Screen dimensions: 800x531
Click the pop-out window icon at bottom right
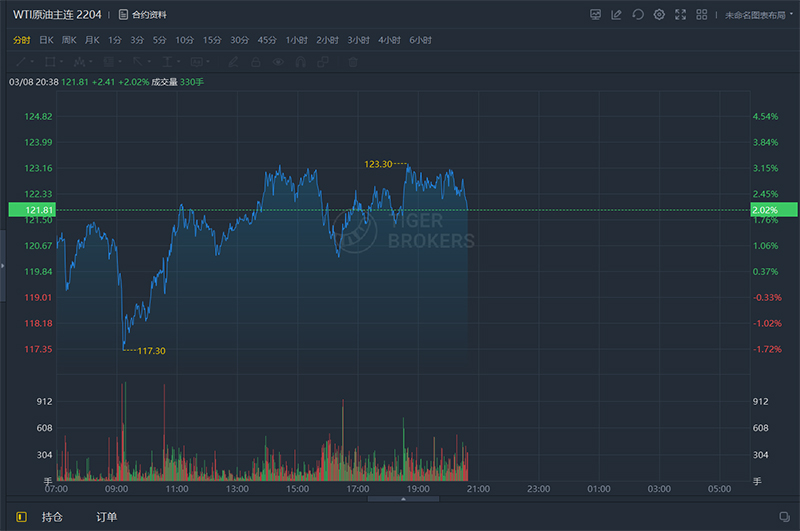(x=784, y=517)
